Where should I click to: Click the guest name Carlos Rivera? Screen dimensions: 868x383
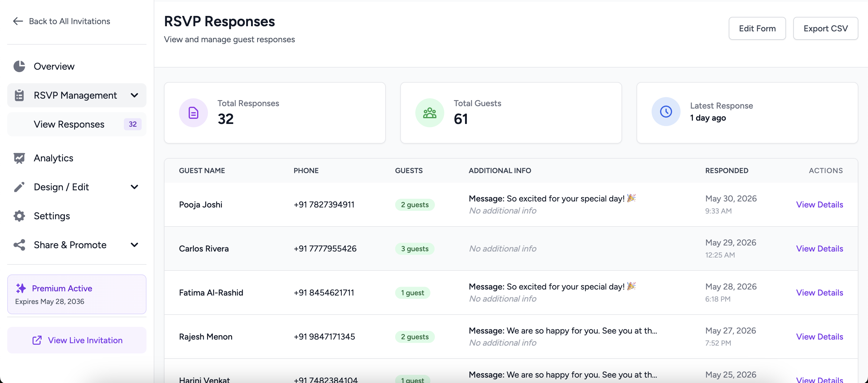click(x=204, y=249)
